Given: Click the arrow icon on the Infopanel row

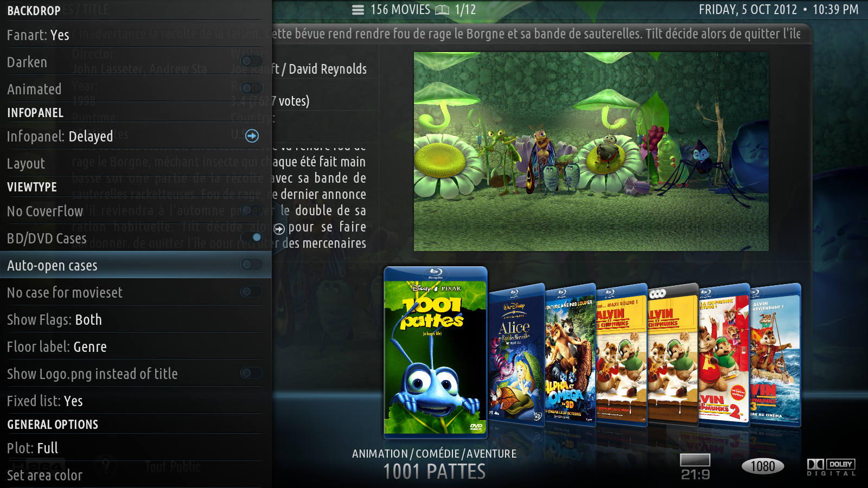Looking at the screenshot, I should coord(252,136).
